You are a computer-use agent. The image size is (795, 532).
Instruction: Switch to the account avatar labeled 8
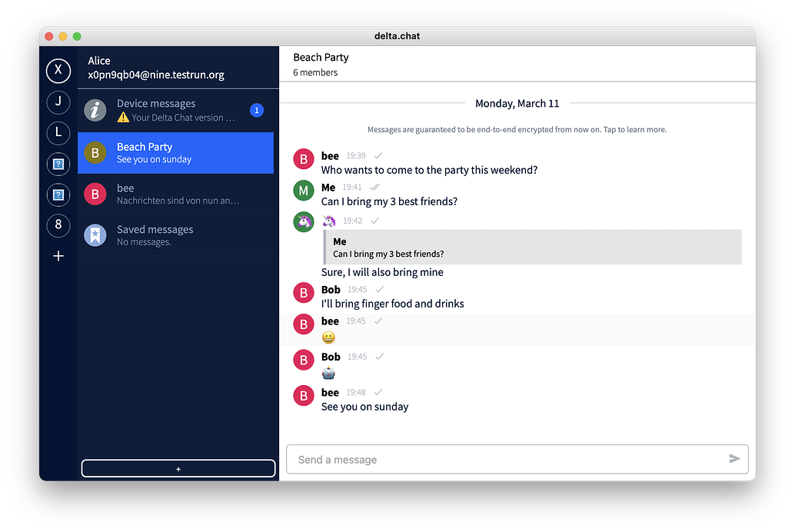click(58, 225)
